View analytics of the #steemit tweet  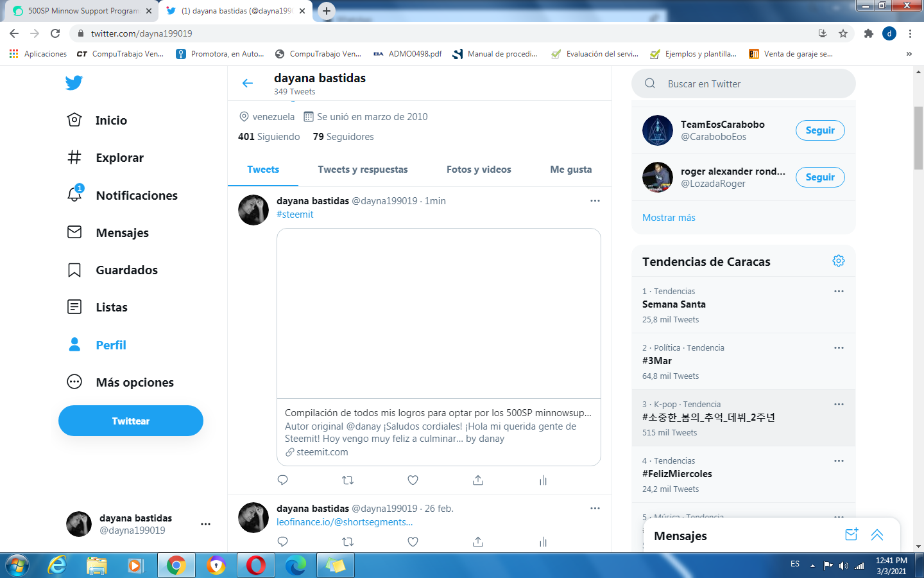[543, 480]
